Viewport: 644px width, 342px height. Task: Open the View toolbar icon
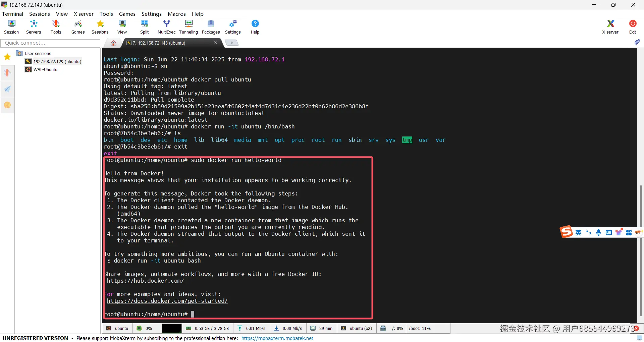(x=122, y=27)
